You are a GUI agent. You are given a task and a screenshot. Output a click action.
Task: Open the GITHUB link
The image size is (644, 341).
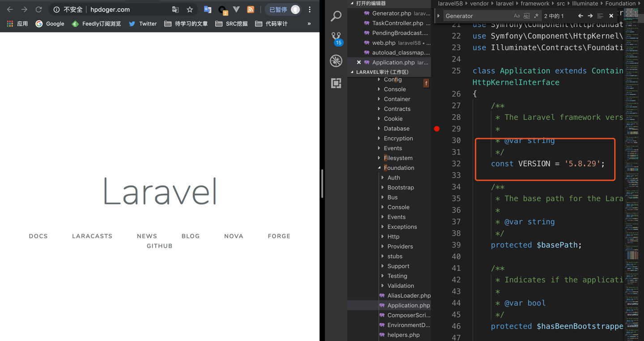(160, 246)
